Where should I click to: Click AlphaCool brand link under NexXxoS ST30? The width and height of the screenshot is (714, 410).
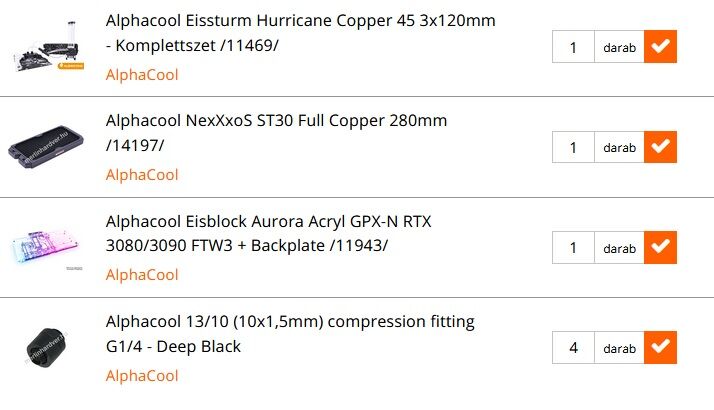(142, 175)
